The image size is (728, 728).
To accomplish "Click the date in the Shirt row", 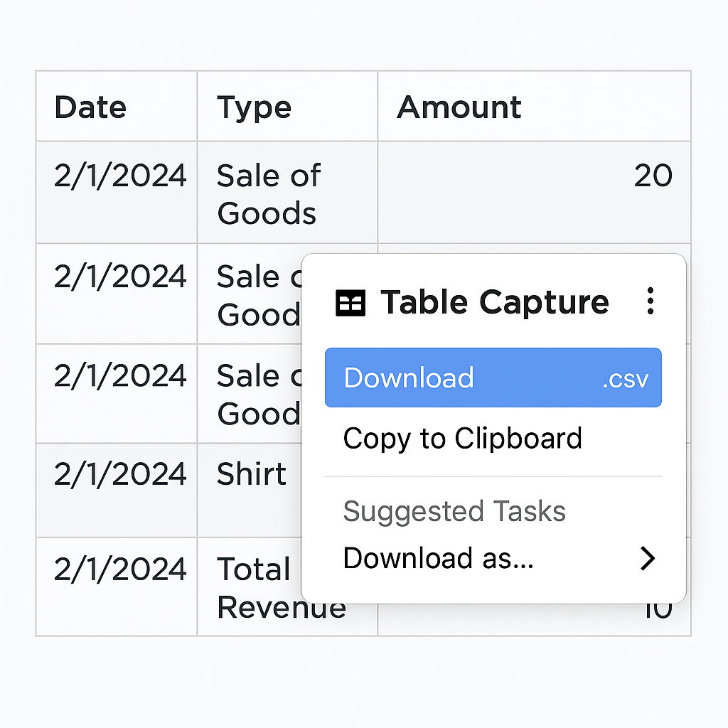I will 120,474.
